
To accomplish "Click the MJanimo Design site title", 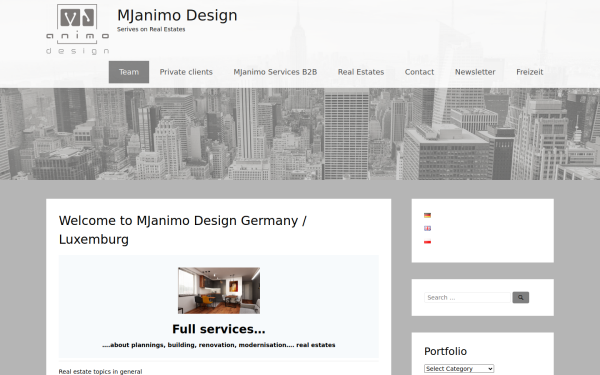I will (x=177, y=15).
